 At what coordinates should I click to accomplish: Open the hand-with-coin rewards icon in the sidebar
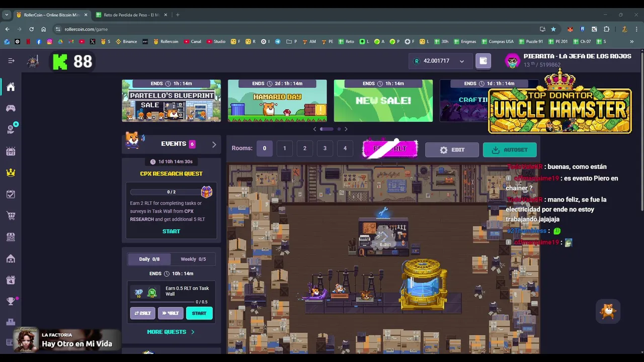coord(11,129)
